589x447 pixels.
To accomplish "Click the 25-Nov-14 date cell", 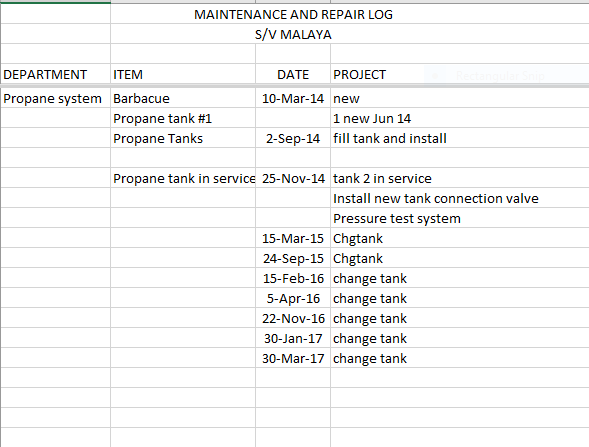I will point(293,178).
